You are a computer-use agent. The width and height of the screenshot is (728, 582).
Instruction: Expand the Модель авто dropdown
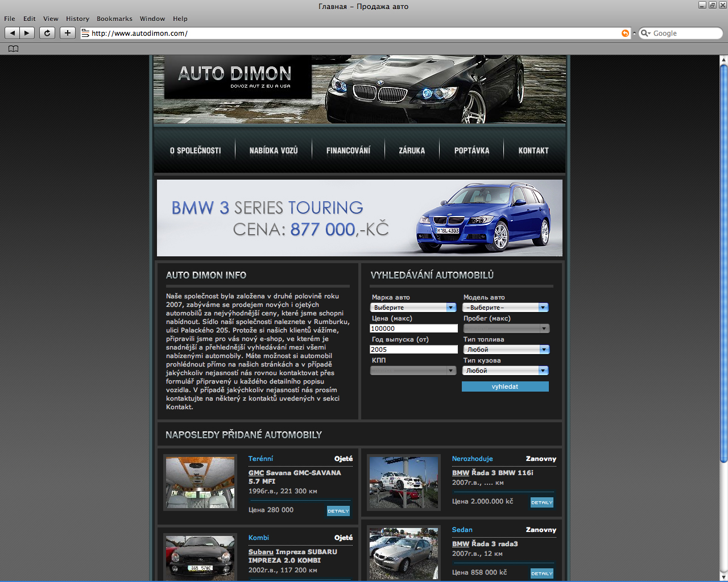[506, 307]
